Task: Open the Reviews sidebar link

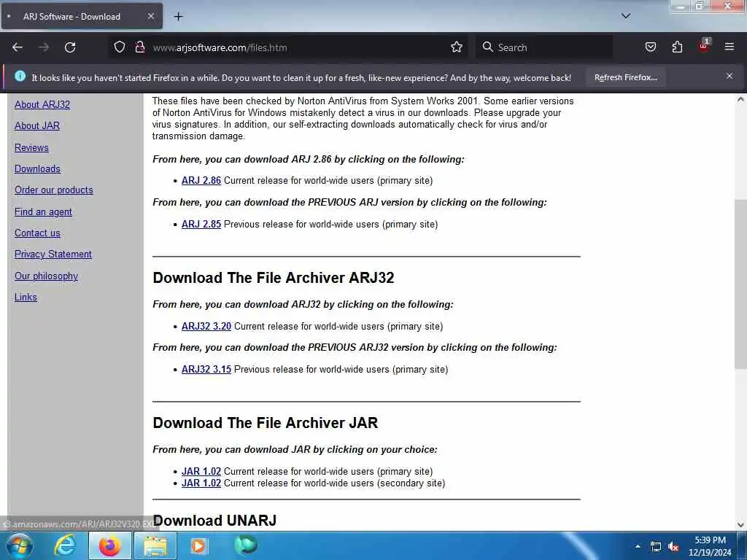Action: (x=31, y=147)
